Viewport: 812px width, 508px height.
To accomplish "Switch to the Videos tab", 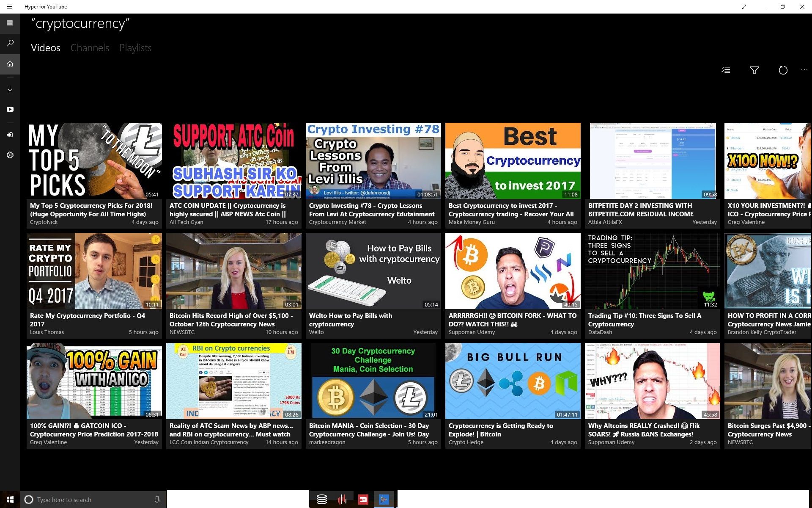I will click(x=45, y=48).
